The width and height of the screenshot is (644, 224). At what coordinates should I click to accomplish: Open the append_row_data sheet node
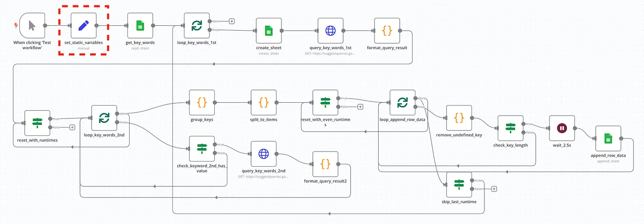tap(608, 138)
